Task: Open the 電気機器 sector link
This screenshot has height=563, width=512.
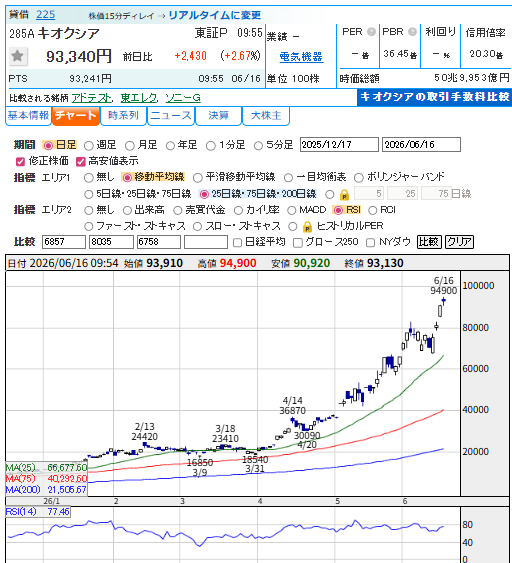Action: (x=301, y=57)
